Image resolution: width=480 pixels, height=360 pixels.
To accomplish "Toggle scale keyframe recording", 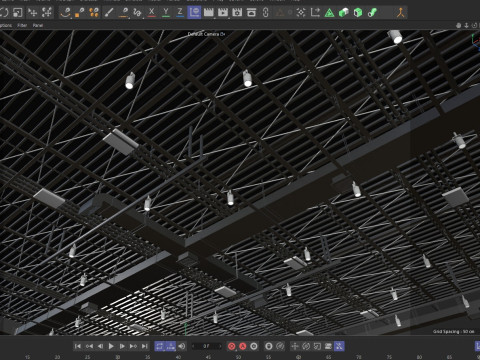I will click(x=317, y=346).
